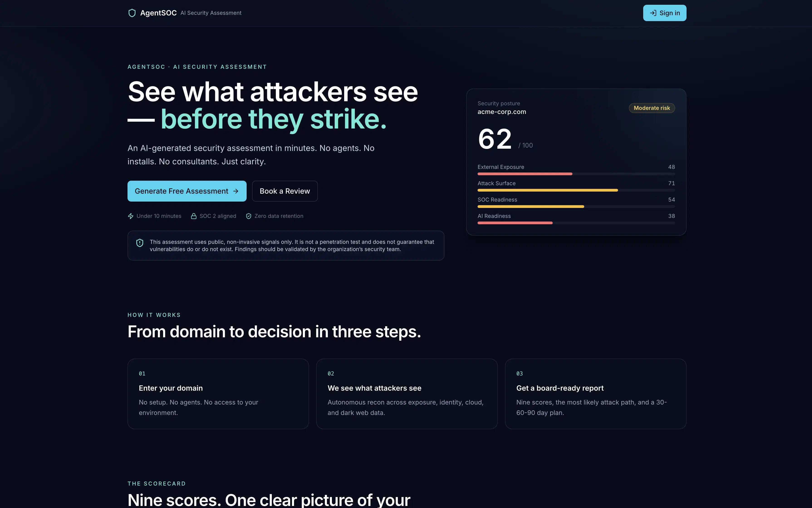
Task: Click the AI-generated security assessment description paragraph
Action: tap(251, 155)
